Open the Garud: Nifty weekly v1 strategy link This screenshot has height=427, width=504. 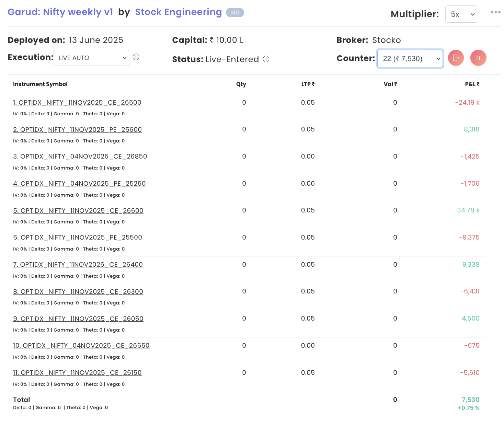[60, 12]
